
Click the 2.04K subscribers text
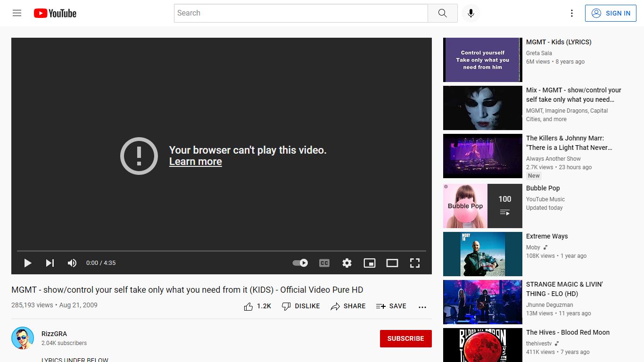(x=64, y=343)
